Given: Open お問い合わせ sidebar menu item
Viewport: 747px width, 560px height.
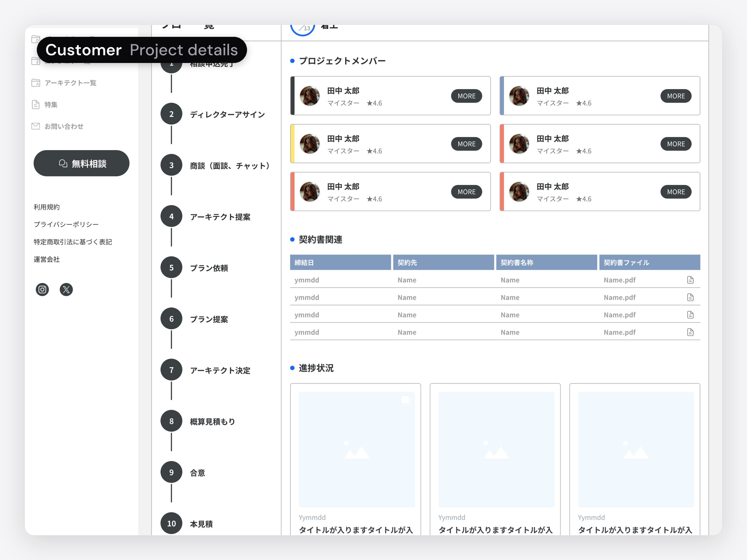Looking at the screenshot, I should click(58, 126).
